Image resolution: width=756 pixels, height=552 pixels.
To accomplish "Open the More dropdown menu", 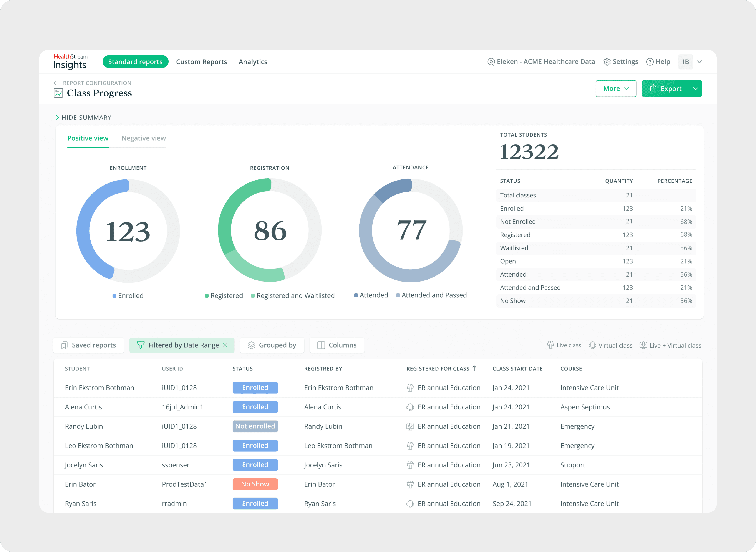I will click(616, 89).
